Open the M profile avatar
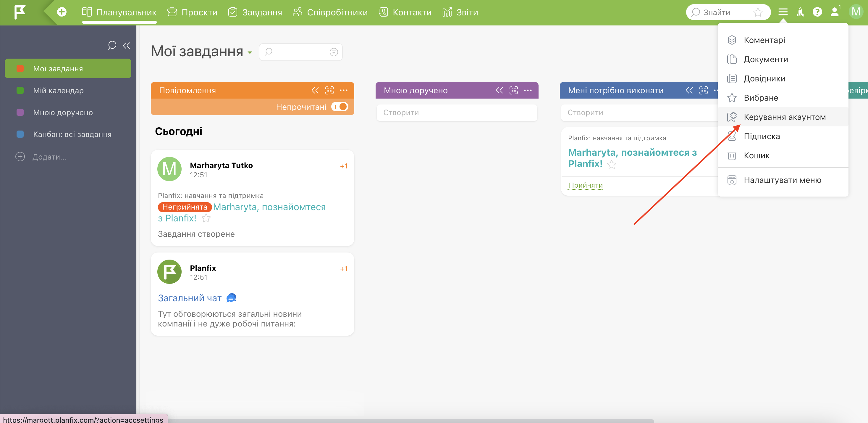Screen dimensions: 868x423 856,12
